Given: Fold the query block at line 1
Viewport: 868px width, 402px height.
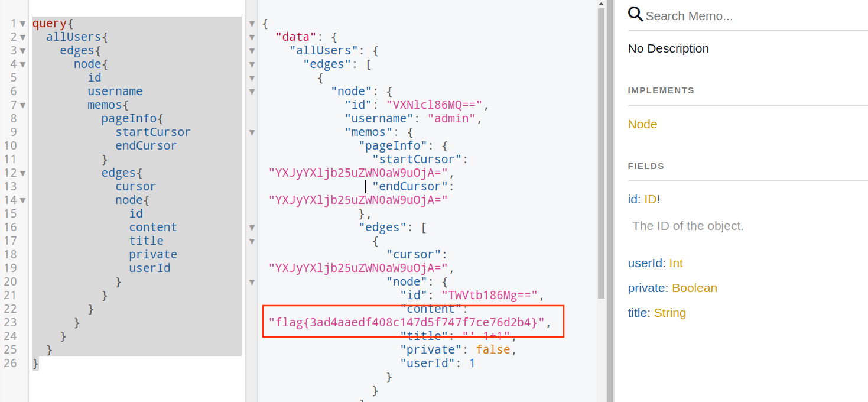Looking at the screenshot, I should [22, 24].
